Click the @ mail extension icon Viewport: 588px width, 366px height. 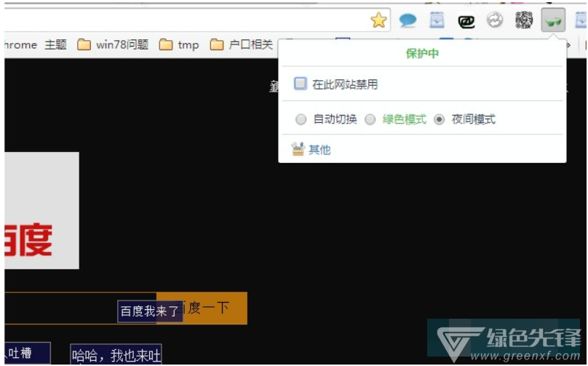tap(466, 22)
